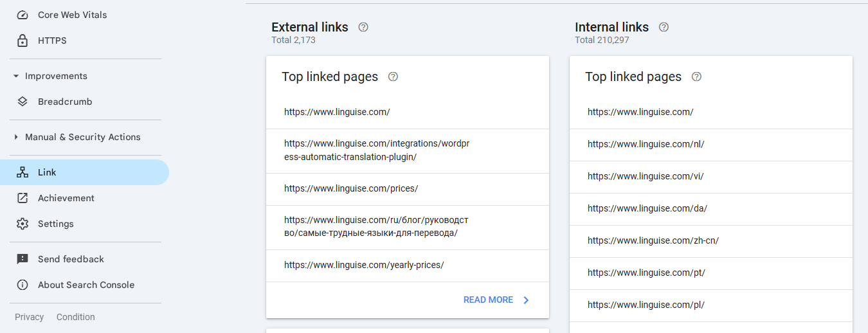Image resolution: width=868 pixels, height=333 pixels.
Task: Open https://www.linguise.com/yearly-prices/ row
Action: [408, 265]
